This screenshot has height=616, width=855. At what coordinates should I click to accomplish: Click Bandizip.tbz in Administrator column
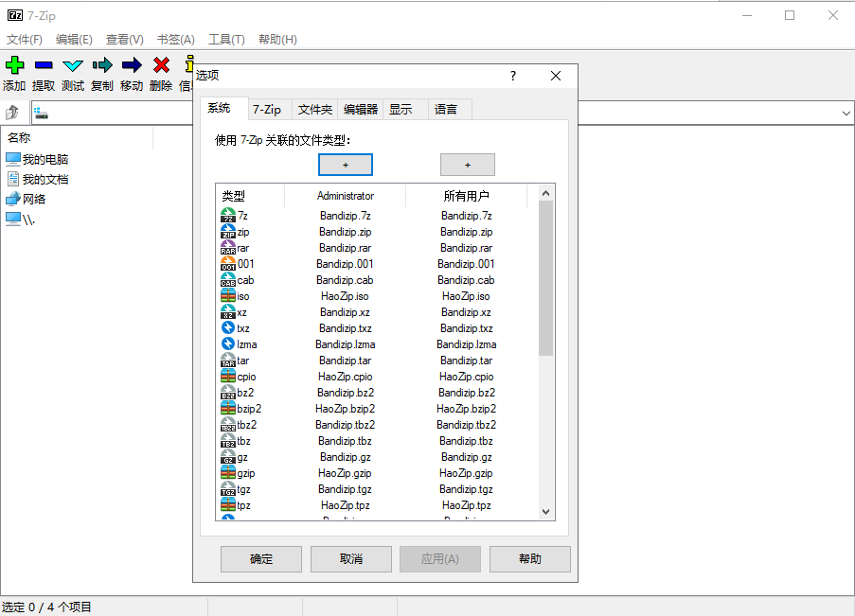click(x=346, y=440)
